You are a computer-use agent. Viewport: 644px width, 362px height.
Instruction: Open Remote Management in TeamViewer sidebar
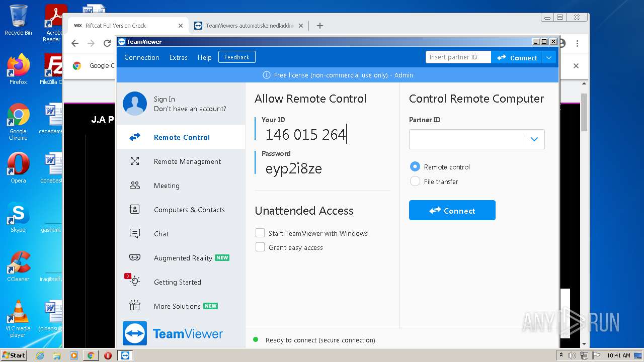pyautogui.click(x=181, y=161)
